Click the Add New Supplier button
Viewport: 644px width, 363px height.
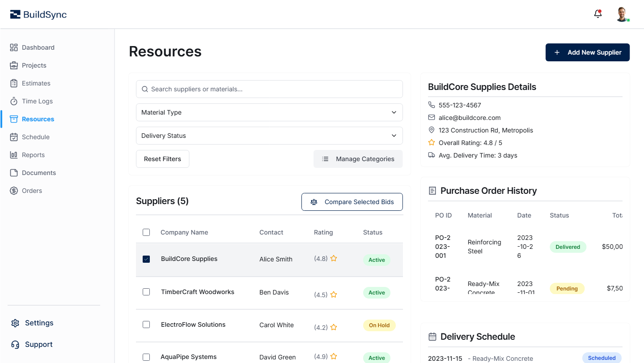click(x=587, y=52)
